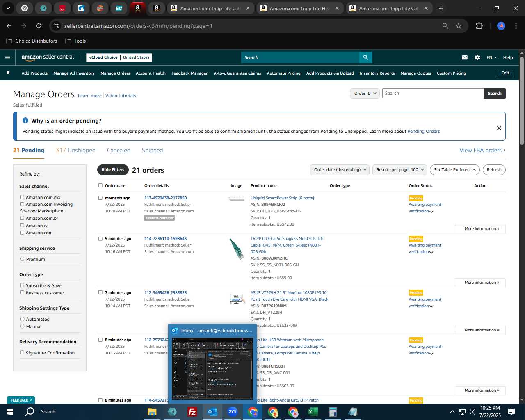Screen dimensions: 525x420
Task: Open Feedback Manager in the nav bar
Action: pos(189,73)
